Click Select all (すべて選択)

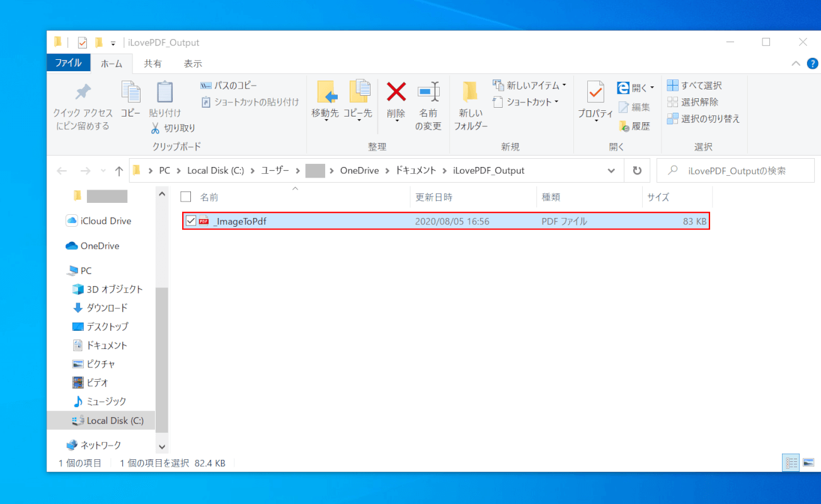click(694, 85)
